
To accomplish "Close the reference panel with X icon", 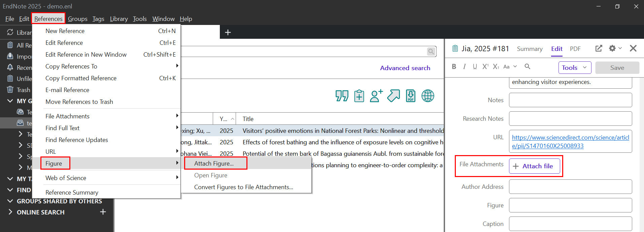I will point(633,49).
